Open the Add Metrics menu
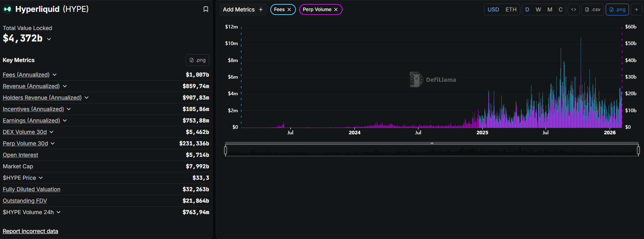 coord(243,9)
